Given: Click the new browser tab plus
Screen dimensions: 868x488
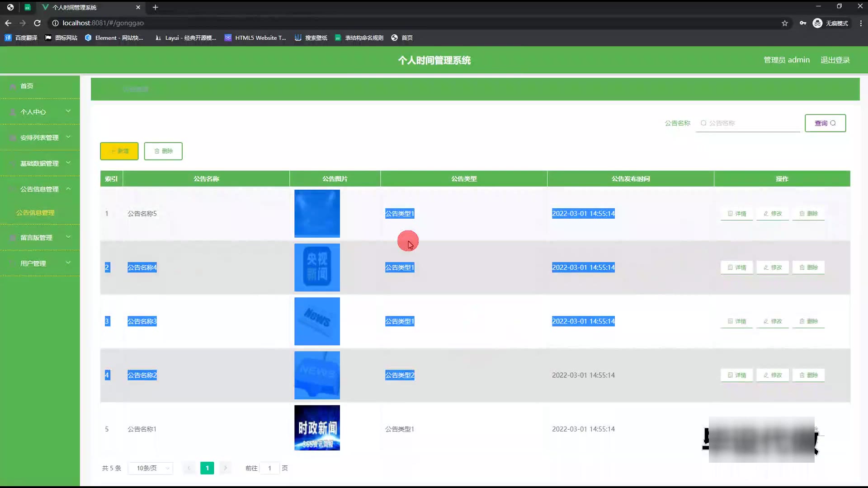Looking at the screenshot, I should tap(155, 7).
